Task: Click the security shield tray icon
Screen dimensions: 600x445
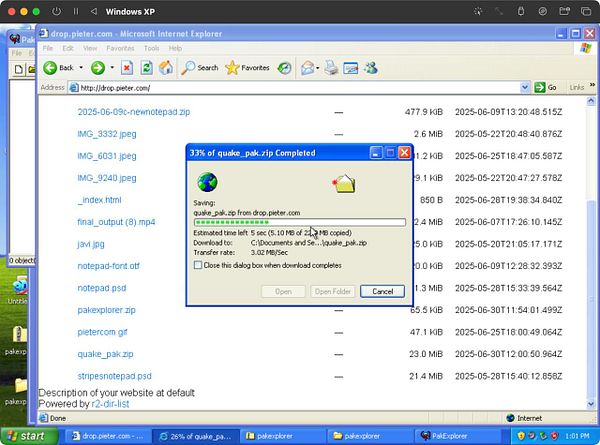Action: (x=521, y=436)
